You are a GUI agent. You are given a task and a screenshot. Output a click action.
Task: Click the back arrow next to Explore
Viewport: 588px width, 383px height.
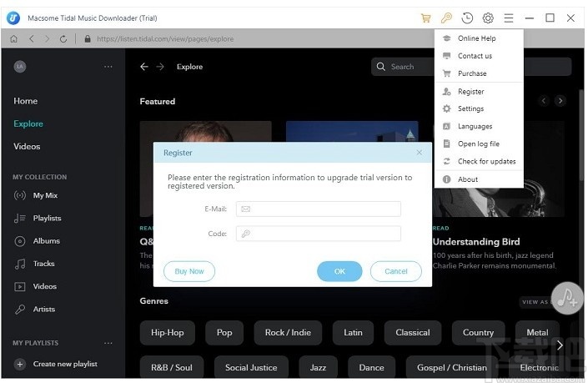144,67
